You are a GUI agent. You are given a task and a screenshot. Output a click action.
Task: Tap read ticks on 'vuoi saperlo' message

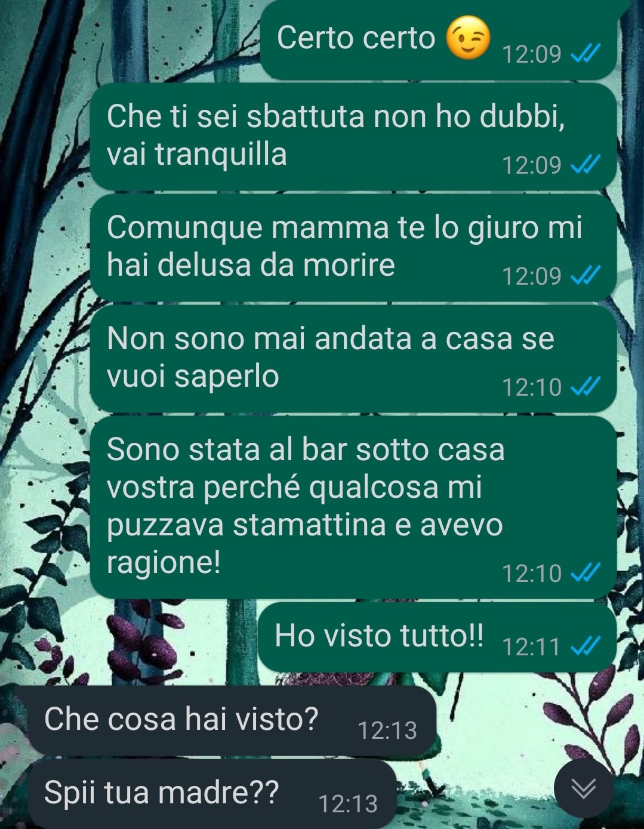click(x=585, y=387)
